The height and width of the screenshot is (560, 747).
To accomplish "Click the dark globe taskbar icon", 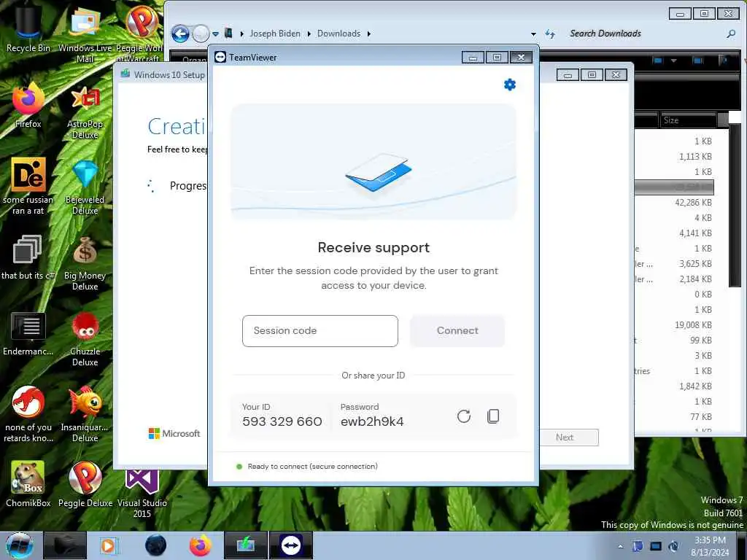I will pos(156,545).
